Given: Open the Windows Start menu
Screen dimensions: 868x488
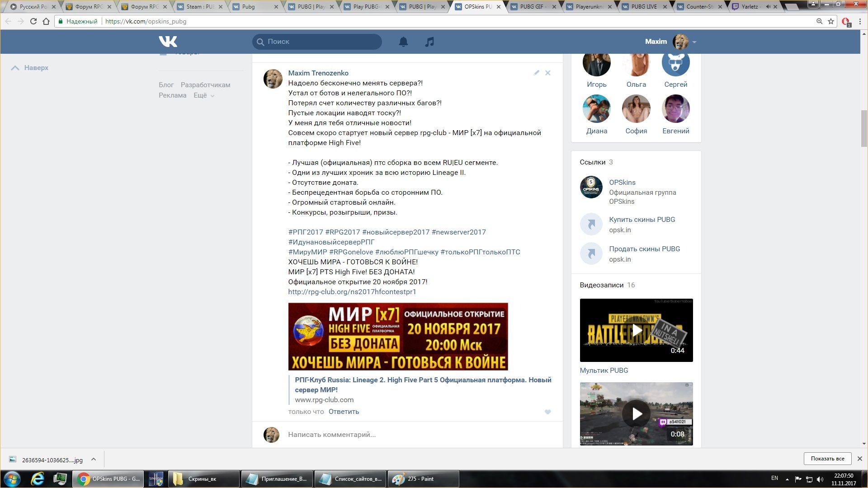Looking at the screenshot, I should coord(12,479).
